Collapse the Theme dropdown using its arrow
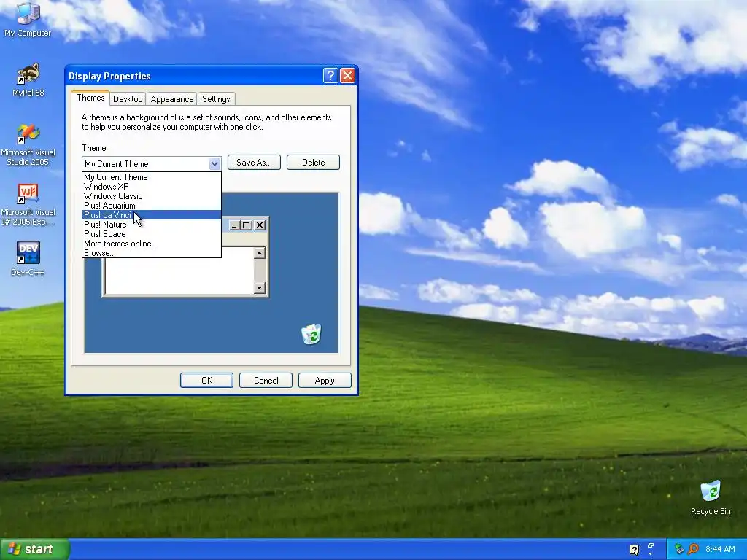747x560 pixels. (215, 164)
